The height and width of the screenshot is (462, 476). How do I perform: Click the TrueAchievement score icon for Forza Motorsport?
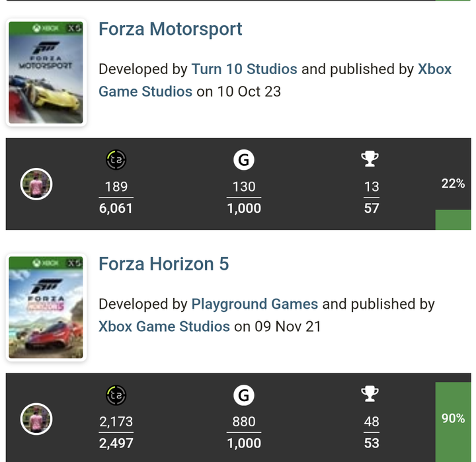116,160
